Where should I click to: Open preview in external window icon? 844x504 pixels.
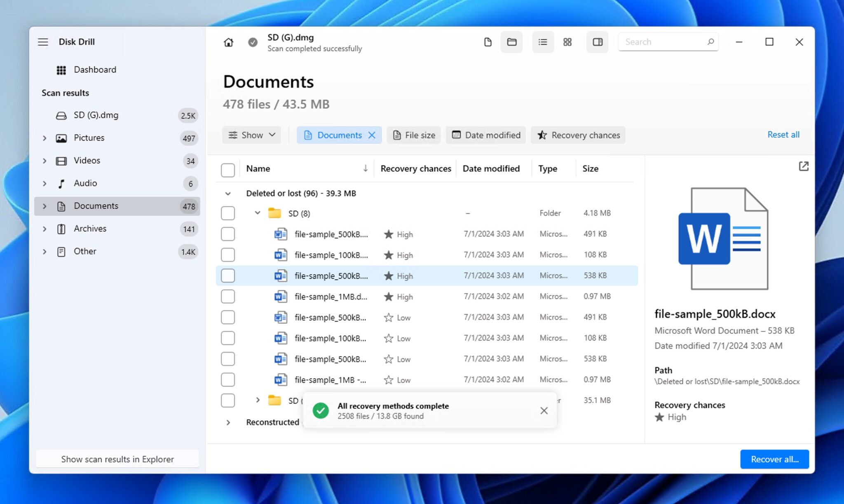pyautogui.click(x=803, y=166)
